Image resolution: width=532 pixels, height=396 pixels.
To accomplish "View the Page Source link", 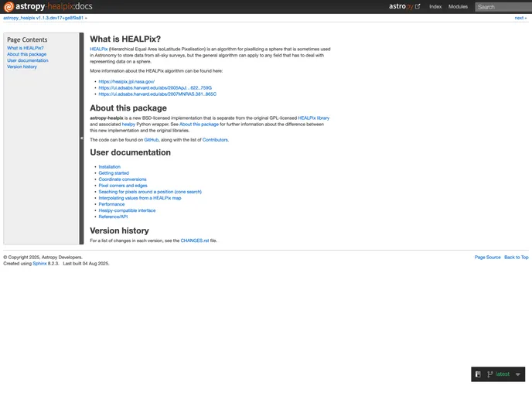I will point(488,258).
